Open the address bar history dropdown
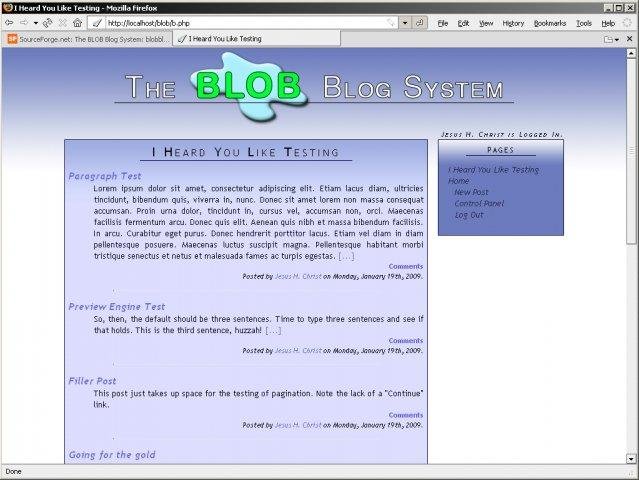 point(405,23)
